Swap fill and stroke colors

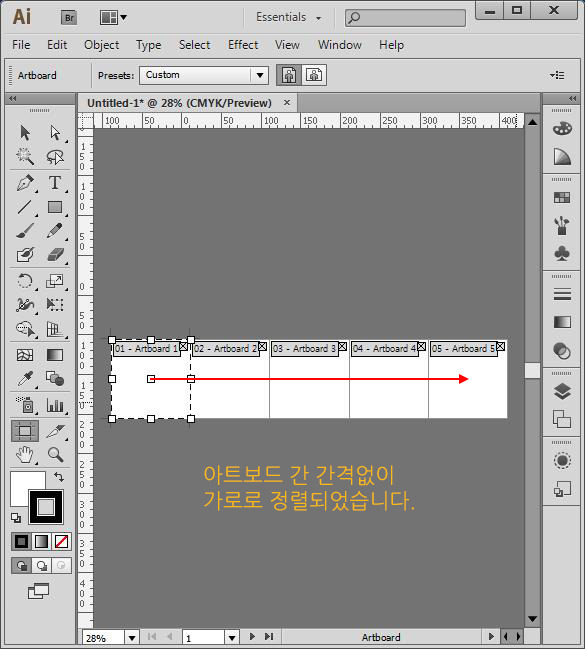click(x=59, y=477)
